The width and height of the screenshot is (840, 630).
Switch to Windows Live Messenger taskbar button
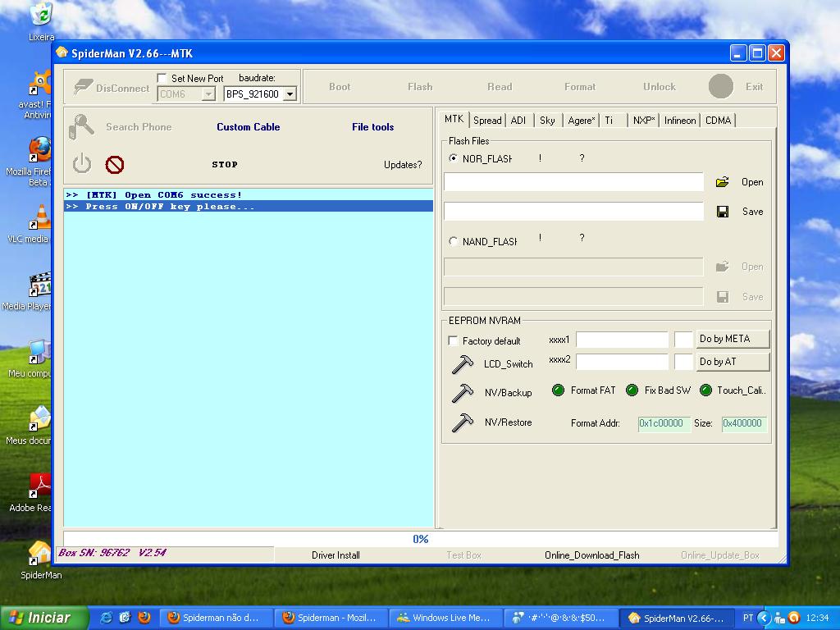445,618
